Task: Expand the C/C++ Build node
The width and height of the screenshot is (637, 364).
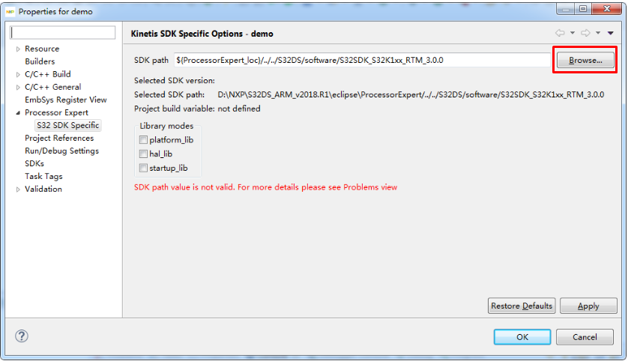Action: click(18, 74)
